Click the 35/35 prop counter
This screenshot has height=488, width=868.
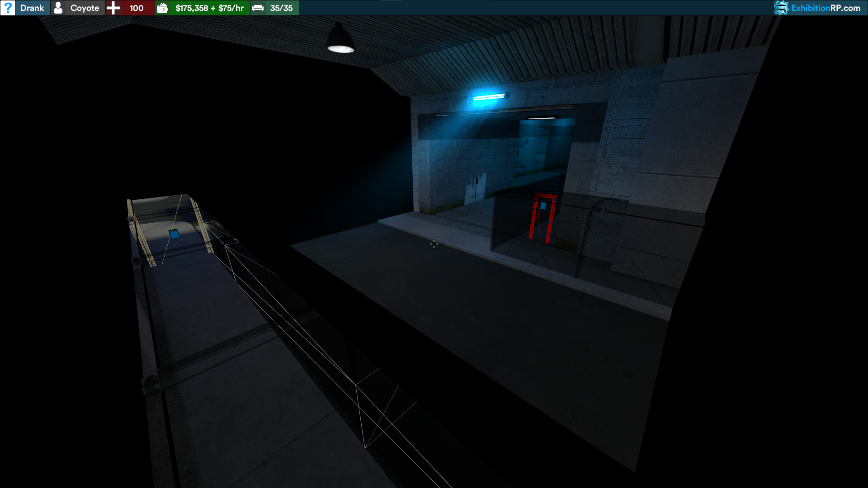281,8
